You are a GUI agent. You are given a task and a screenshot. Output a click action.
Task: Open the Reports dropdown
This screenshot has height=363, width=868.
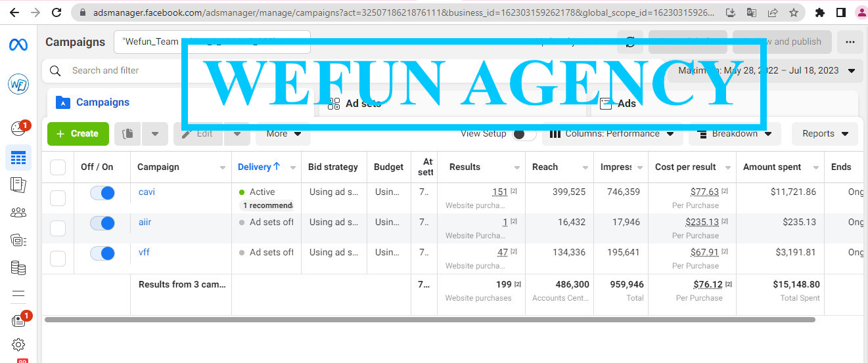825,133
